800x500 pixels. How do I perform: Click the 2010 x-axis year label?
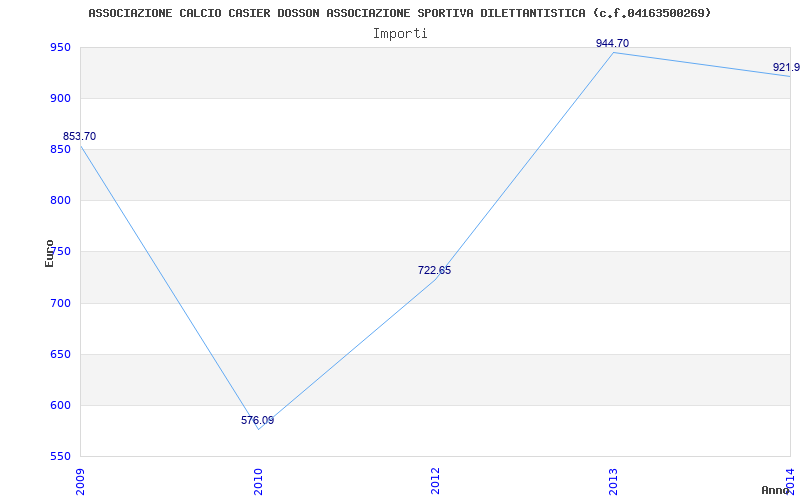[258, 481]
